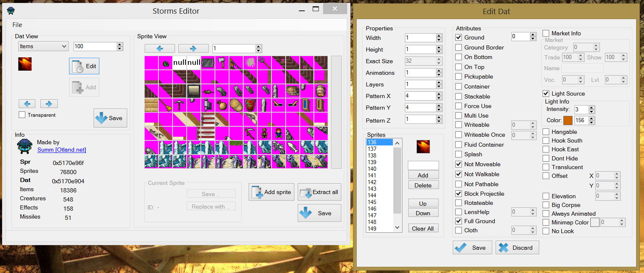Select the axe sprite in Sprite View
This screenshot has height=273, width=644.
click(x=222, y=63)
